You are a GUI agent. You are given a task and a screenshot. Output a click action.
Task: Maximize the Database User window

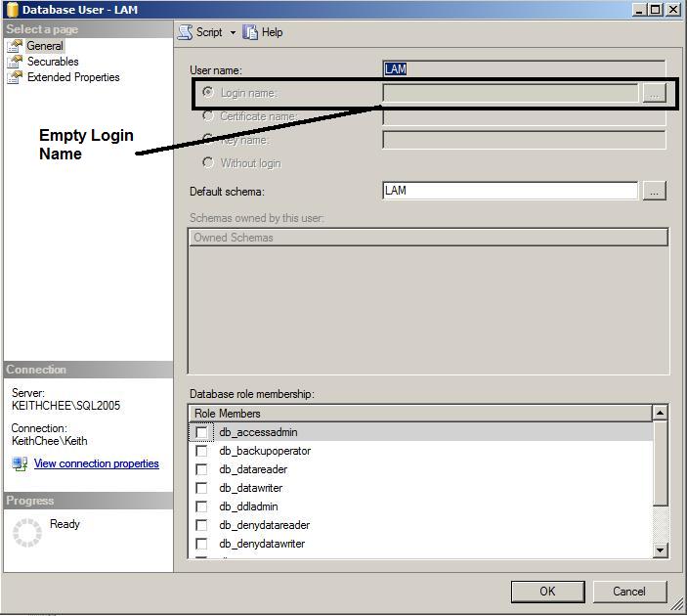point(656,9)
